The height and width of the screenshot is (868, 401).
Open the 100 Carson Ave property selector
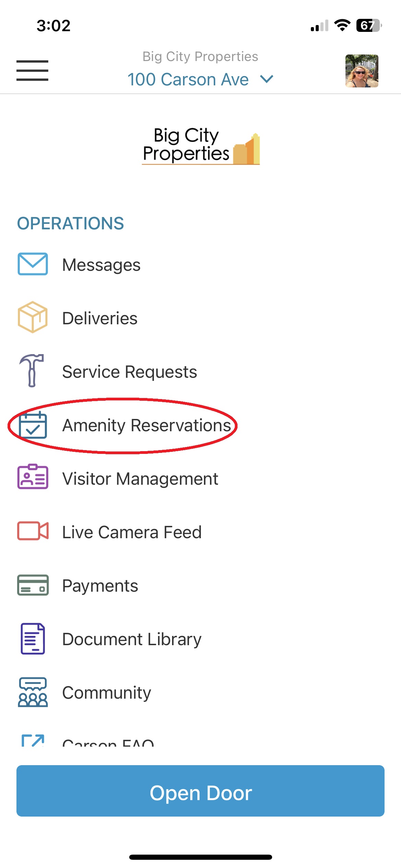point(200,79)
